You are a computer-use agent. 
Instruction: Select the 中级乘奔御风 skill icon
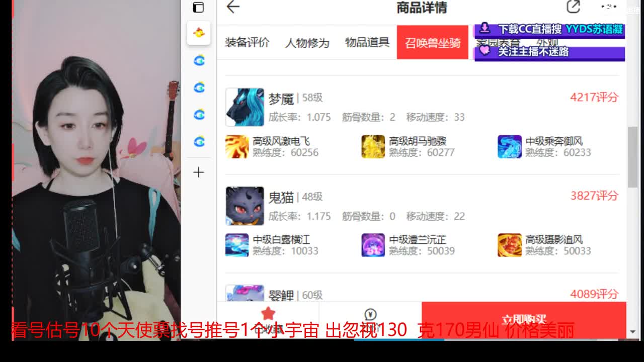(x=510, y=146)
